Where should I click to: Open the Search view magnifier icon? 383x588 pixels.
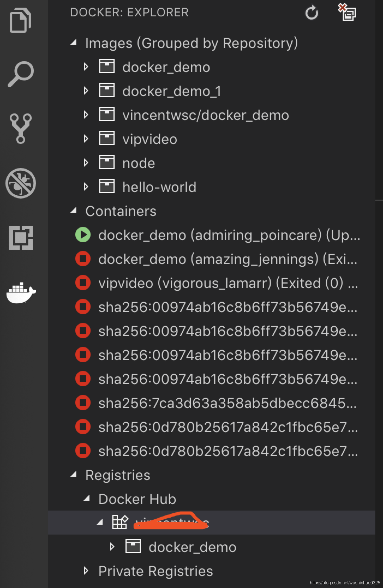point(21,74)
